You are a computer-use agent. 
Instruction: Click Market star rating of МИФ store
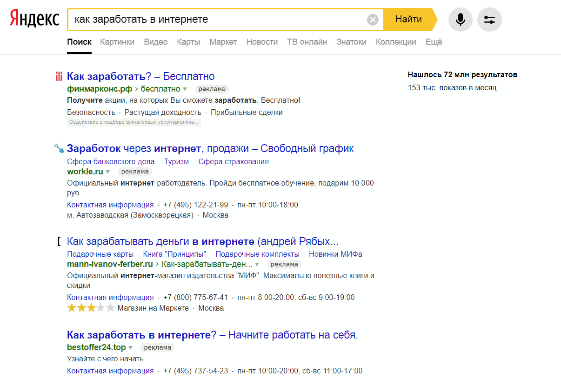tap(91, 308)
